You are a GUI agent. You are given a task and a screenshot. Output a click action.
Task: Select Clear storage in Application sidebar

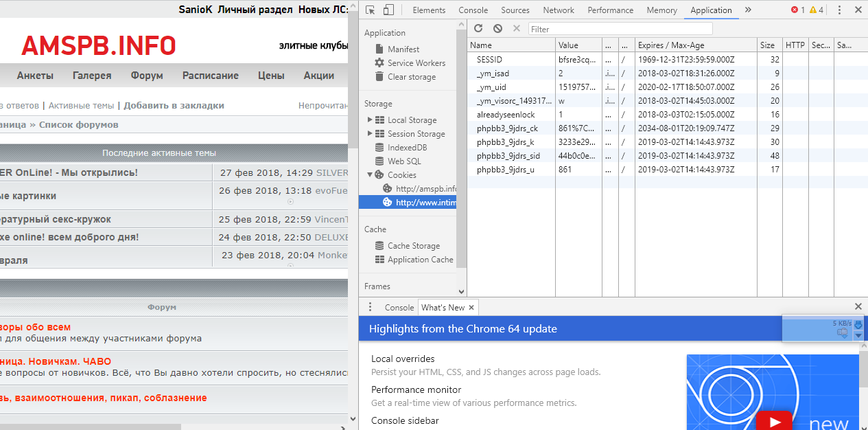click(411, 77)
